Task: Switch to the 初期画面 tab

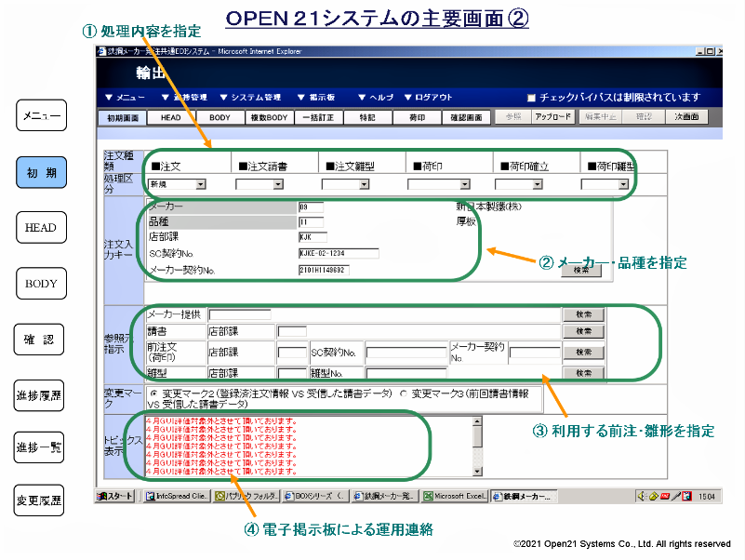Action: (123, 117)
